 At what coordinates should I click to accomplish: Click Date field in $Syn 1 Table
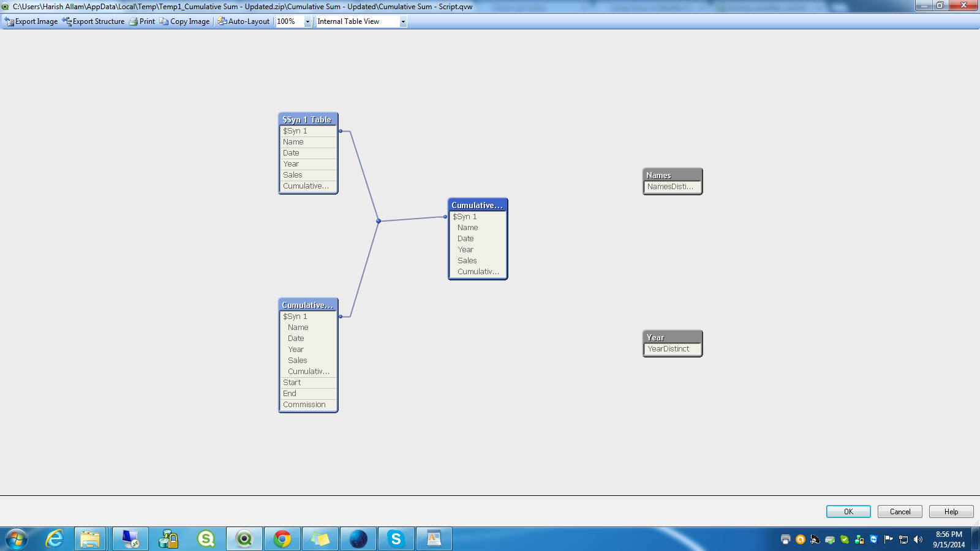pyautogui.click(x=308, y=153)
